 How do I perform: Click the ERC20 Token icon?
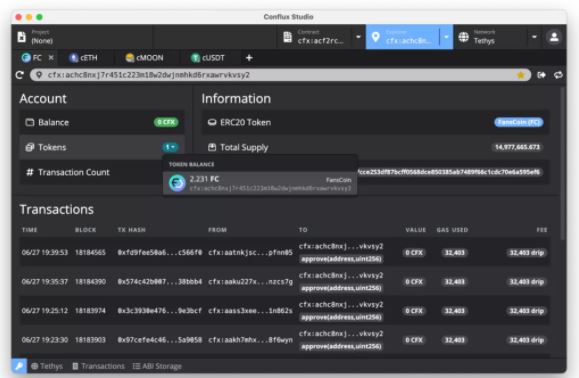click(x=212, y=122)
